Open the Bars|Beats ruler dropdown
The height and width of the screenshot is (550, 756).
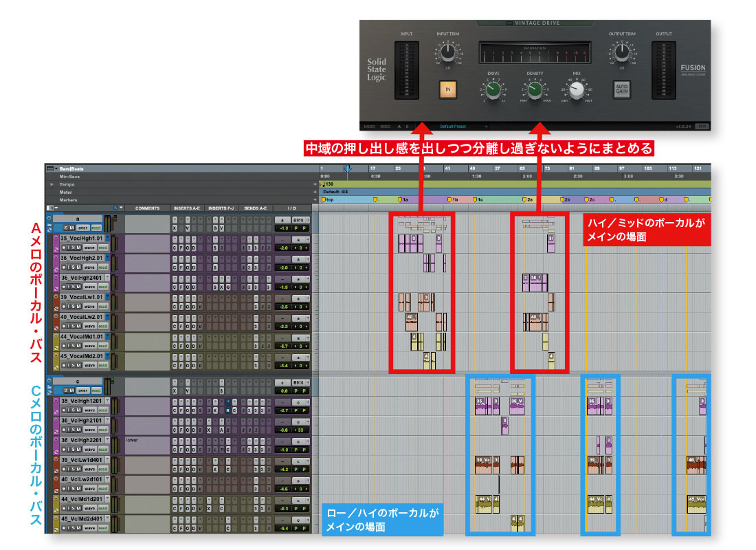click(x=56, y=169)
